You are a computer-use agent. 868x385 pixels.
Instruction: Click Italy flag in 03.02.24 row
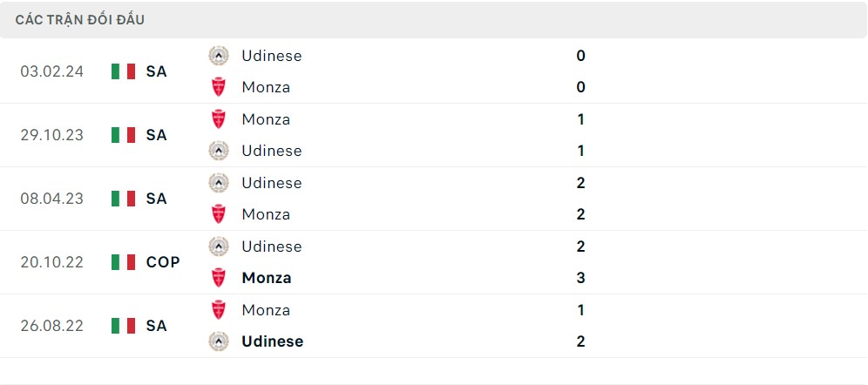124,71
